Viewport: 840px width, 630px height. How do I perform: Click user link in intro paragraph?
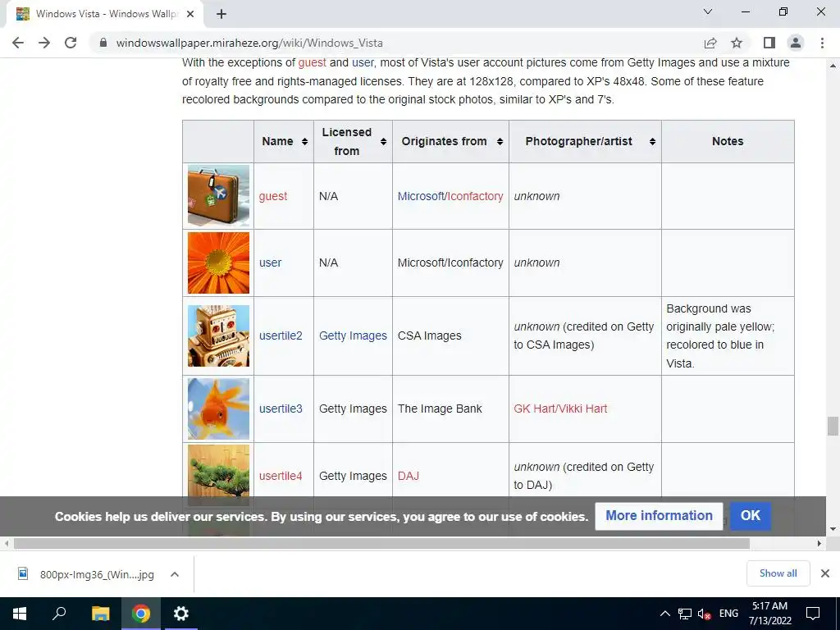tap(363, 62)
